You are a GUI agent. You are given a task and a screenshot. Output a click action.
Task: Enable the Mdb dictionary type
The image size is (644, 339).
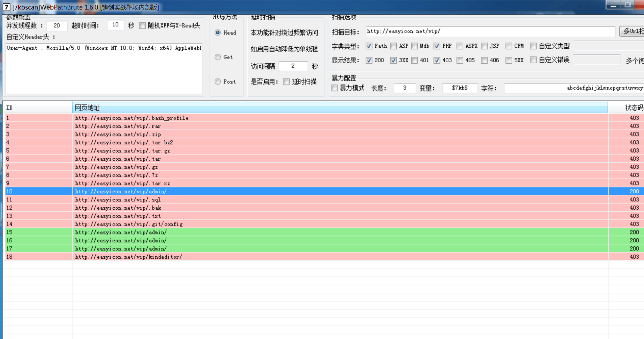click(x=414, y=46)
